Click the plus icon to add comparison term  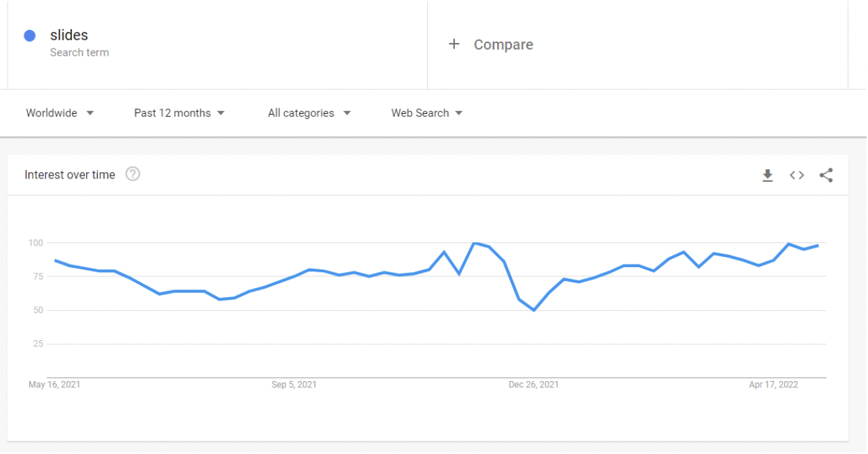click(454, 44)
